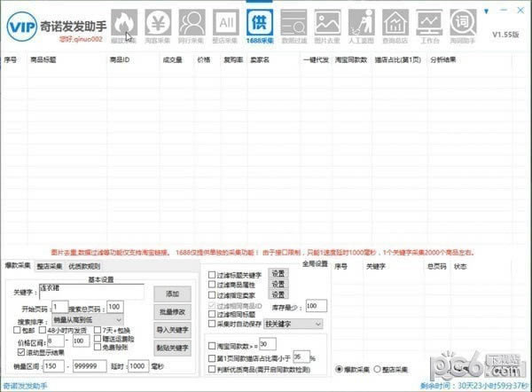Click the 价格区间 maximum field showing 100
The width and height of the screenshot is (532, 392).
81,341
